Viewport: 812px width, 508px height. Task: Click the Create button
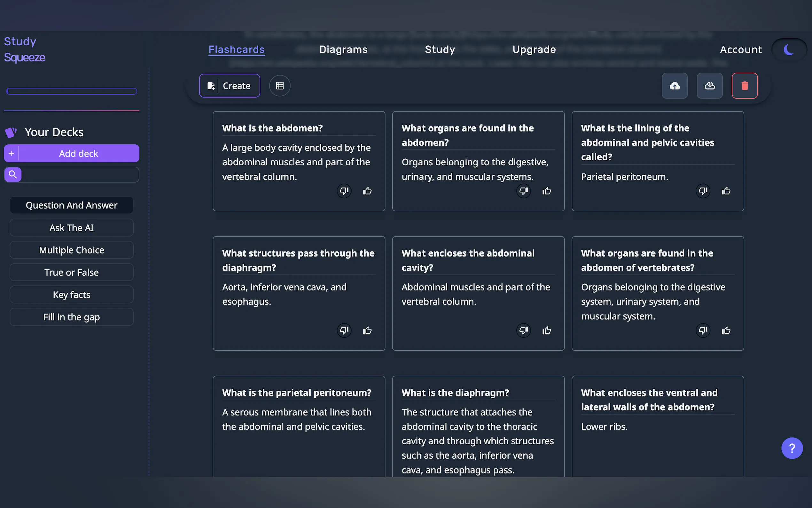pyautogui.click(x=229, y=86)
